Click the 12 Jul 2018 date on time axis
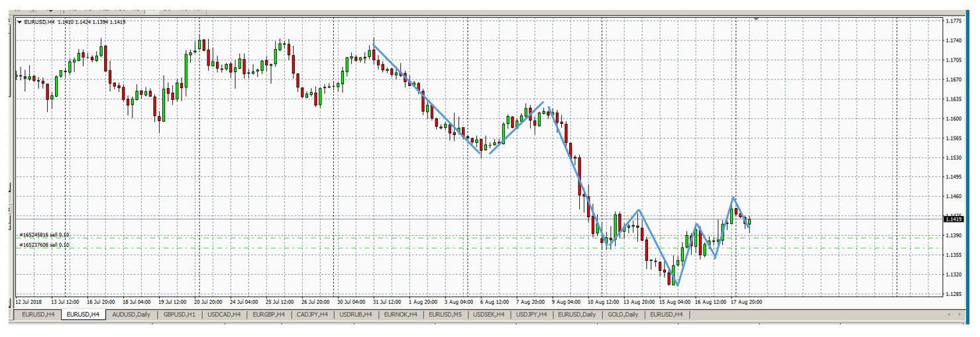Screen dimensions: 980x337 click(x=30, y=302)
